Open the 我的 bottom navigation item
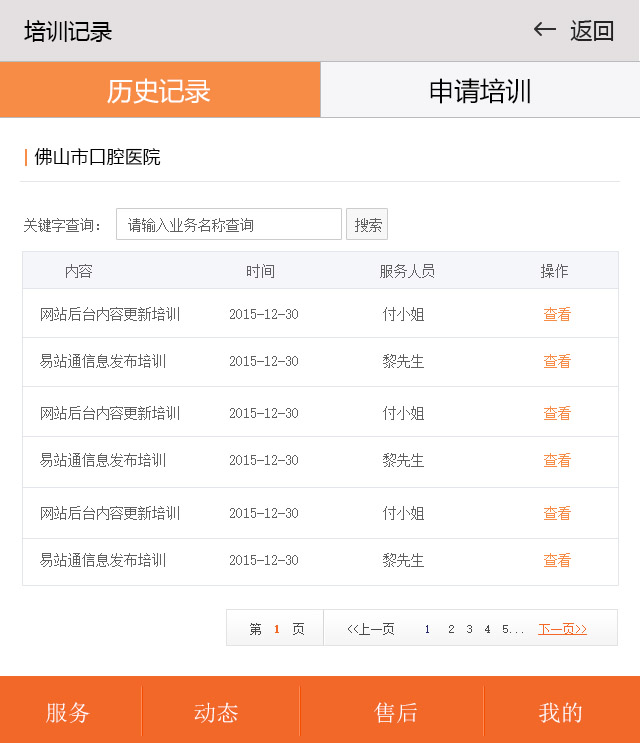Screen dimensions: 640x743 coord(560,712)
